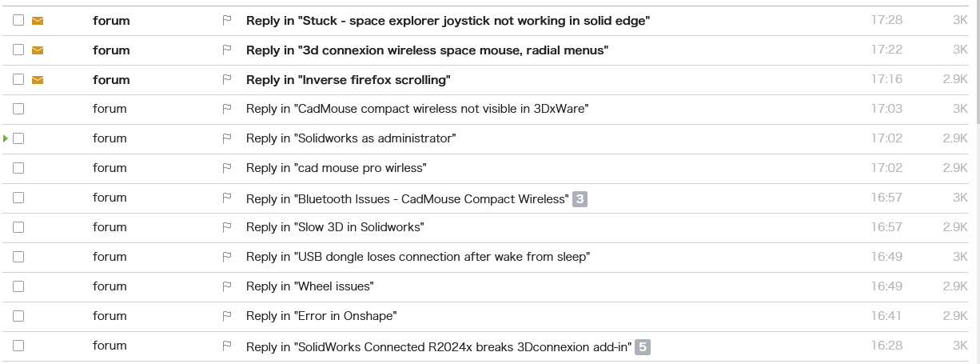Open "Inverse firefox scrolling" reply email
Viewport: 980px width, 364px height.
pos(349,80)
